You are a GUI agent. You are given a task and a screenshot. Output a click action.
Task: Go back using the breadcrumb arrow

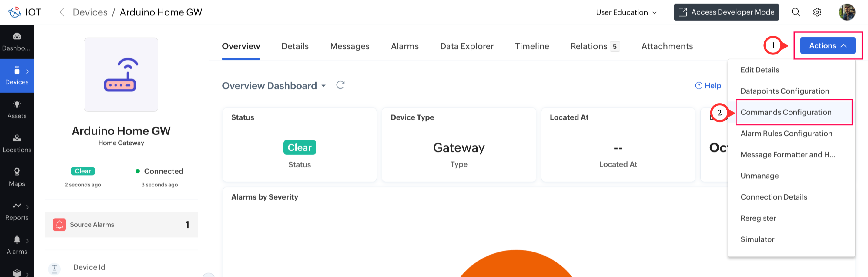62,12
